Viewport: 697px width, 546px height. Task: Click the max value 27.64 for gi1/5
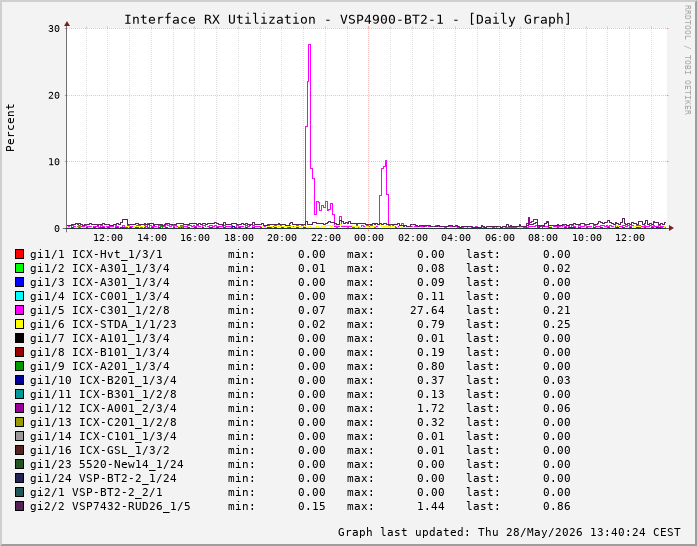point(427,310)
